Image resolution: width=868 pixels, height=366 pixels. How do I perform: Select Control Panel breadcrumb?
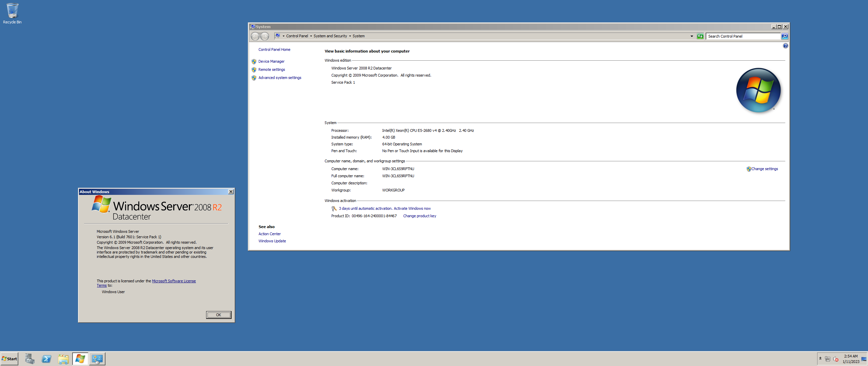(x=297, y=36)
